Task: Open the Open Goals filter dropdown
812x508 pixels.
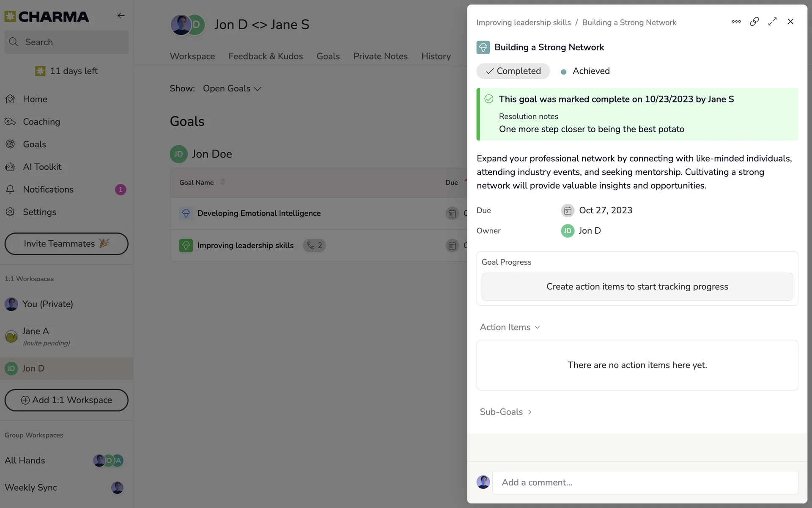Action: (x=232, y=88)
